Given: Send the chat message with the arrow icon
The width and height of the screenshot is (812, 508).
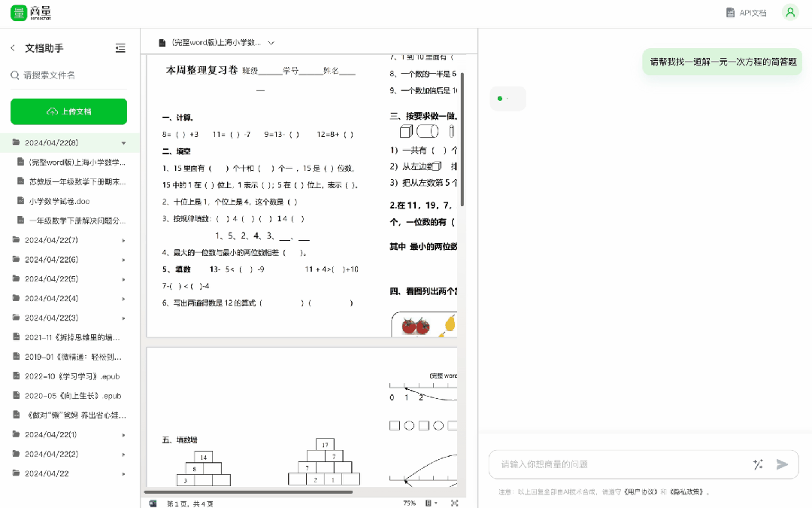Looking at the screenshot, I should click(x=782, y=464).
